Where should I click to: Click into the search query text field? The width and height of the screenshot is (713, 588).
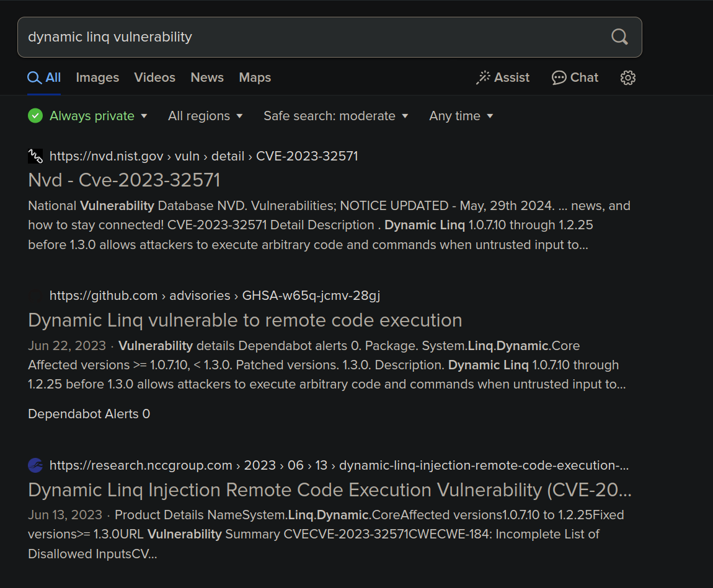pos(310,37)
